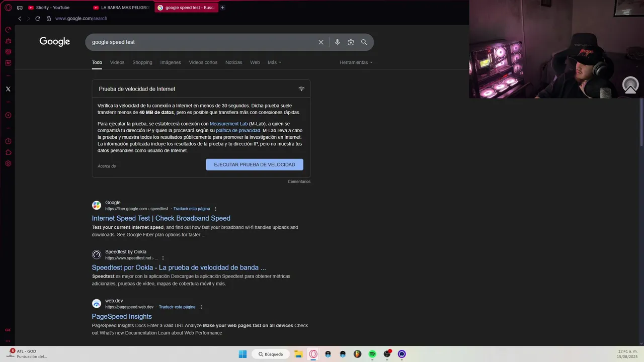Click Opera GX icon in taskbar

coord(313,354)
